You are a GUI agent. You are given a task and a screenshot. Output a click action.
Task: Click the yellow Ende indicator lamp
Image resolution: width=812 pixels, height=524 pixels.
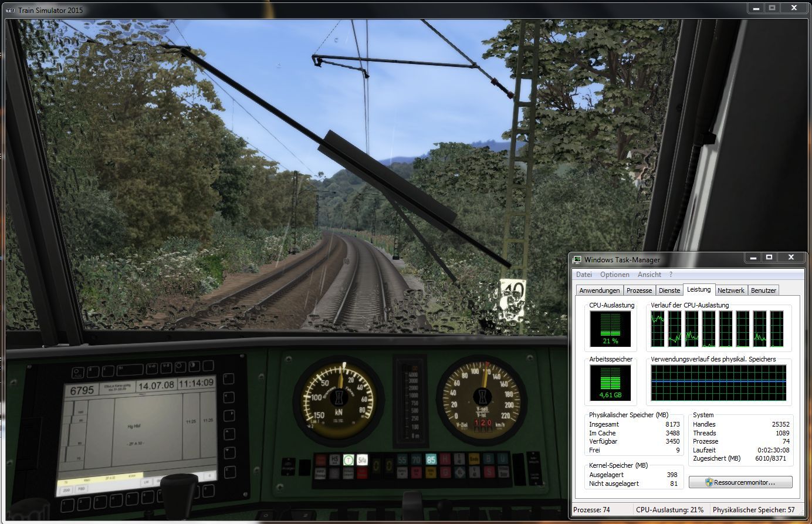pos(474,459)
